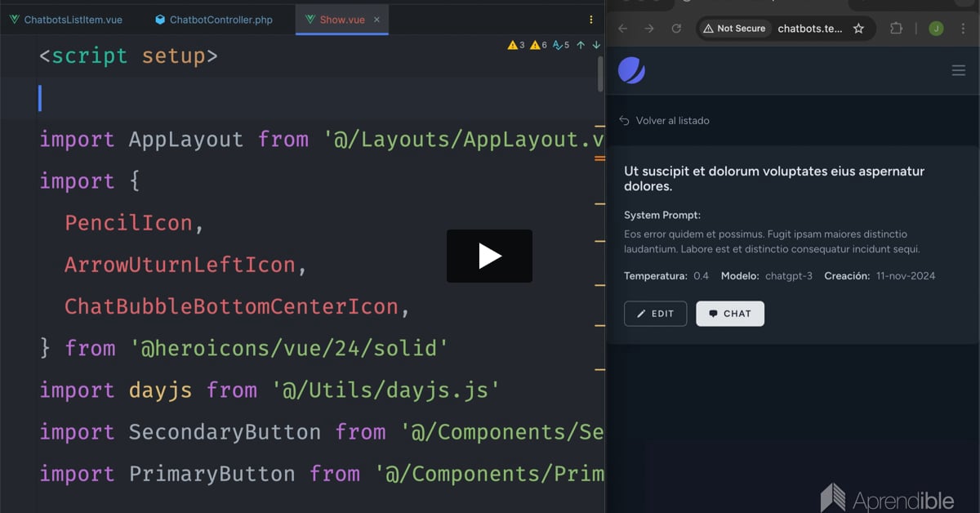The width and height of the screenshot is (980, 513).
Task: Click creation date 11-nov-2024
Action: (906, 276)
